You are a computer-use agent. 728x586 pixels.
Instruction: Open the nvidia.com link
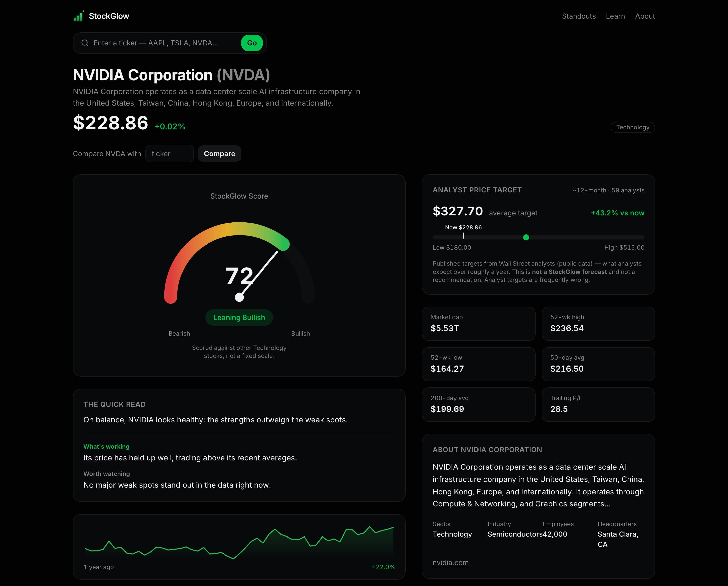[x=450, y=562]
